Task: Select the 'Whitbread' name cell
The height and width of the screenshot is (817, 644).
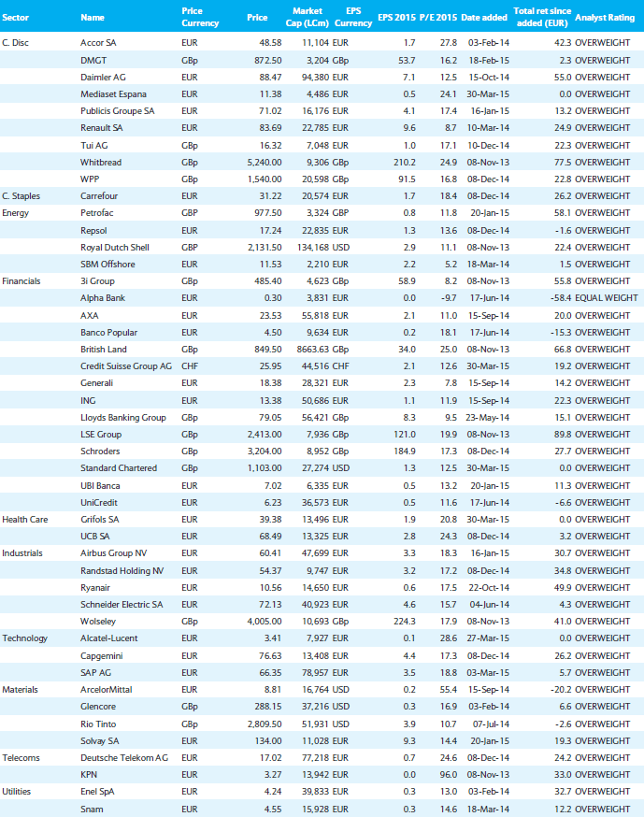Action: tap(101, 162)
